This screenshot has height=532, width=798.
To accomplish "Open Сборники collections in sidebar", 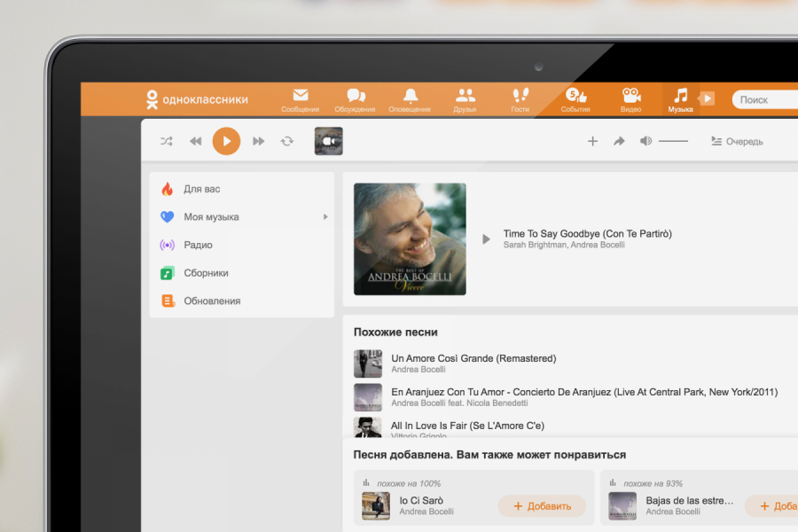I will coord(206,273).
